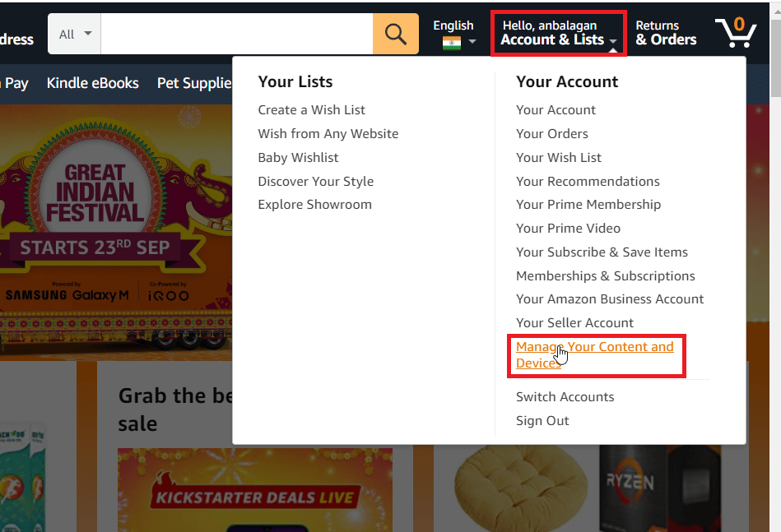Viewport: 781px width, 532px height.
Task: Click inside the search text field
Action: point(236,34)
